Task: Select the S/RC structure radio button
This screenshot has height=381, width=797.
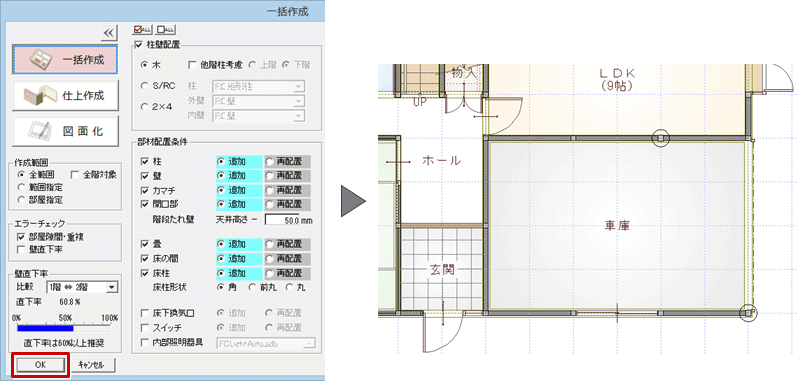Action: point(144,86)
